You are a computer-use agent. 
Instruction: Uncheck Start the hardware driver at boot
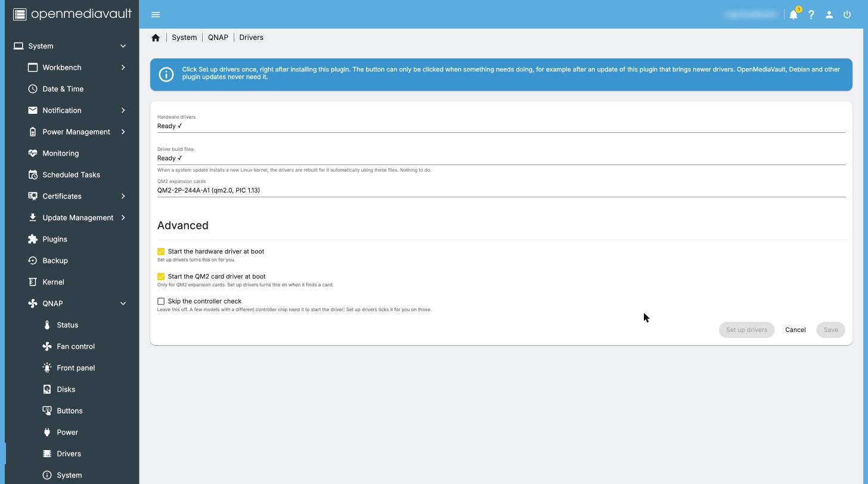point(161,252)
